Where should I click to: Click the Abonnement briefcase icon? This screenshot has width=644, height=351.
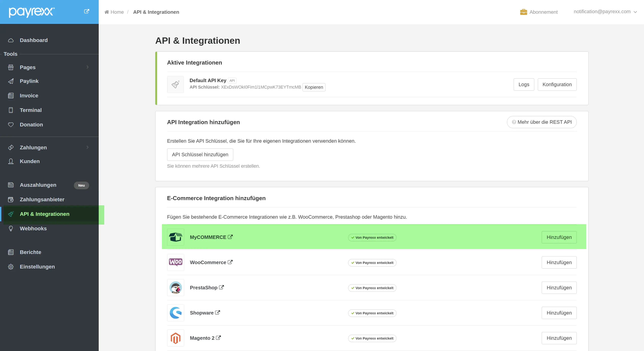pos(524,12)
